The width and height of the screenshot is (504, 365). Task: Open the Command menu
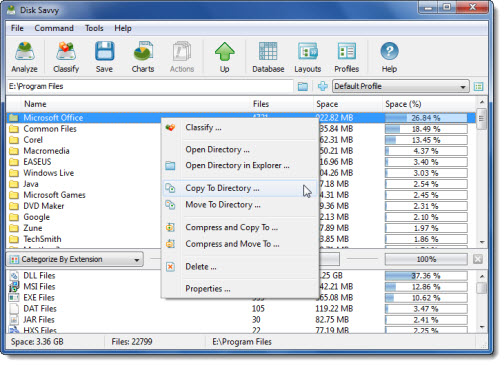pos(54,28)
